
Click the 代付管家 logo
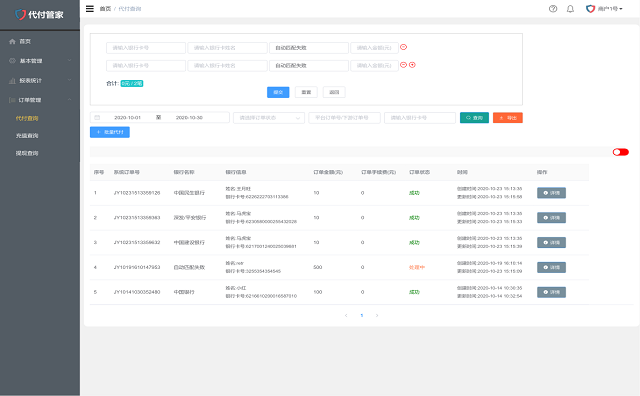point(39,15)
